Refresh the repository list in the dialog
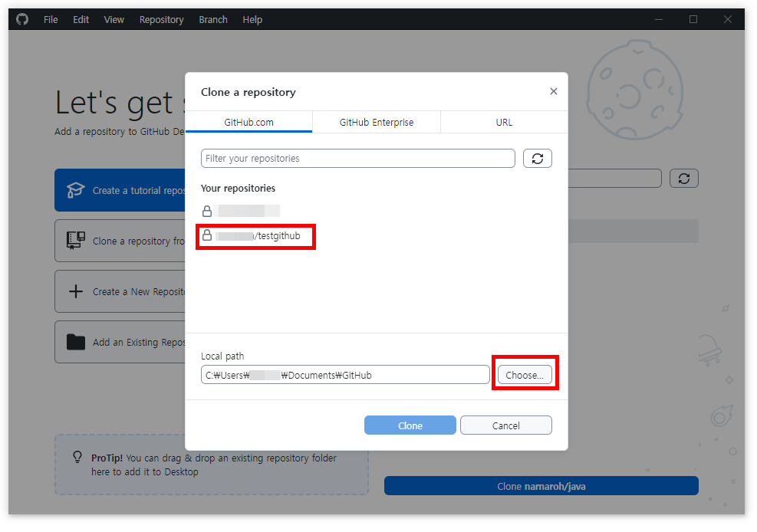This screenshot has width=757, height=532. coord(538,158)
